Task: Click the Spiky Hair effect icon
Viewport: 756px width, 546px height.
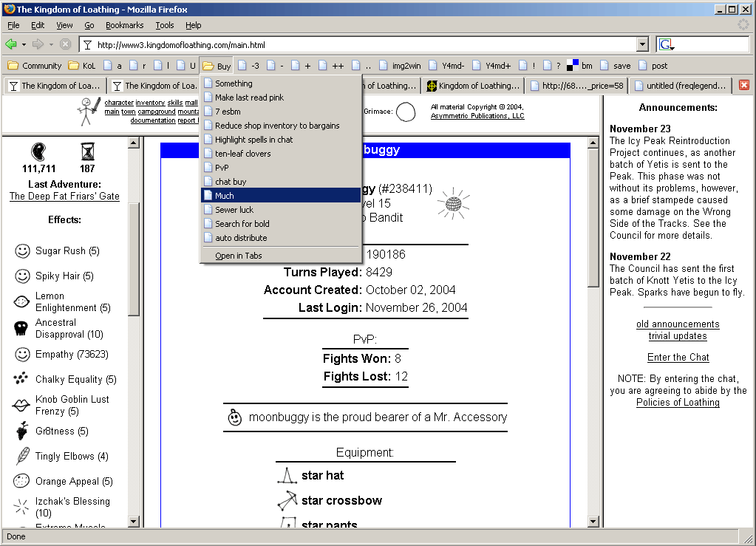Action: click(x=22, y=276)
